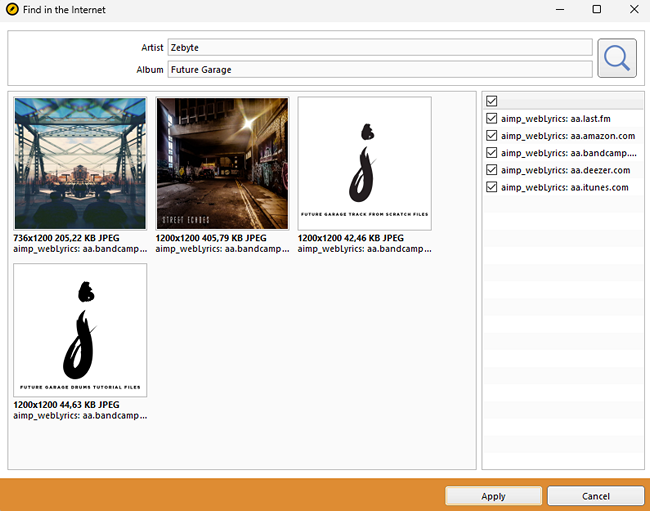Screen dimensions: 650x511
Task: Select the bridge artwork cover 736x1200
Action: [80, 163]
